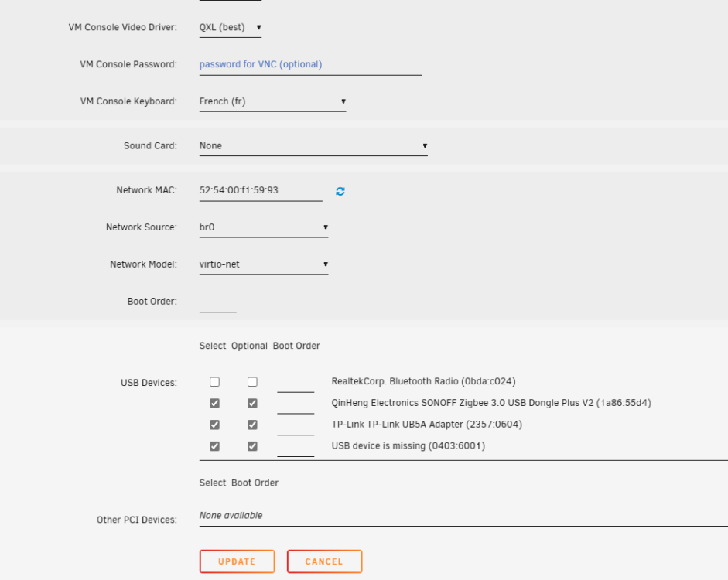Click the VM Console Password field
The image size is (728, 580).
pyautogui.click(x=310, y=64)
